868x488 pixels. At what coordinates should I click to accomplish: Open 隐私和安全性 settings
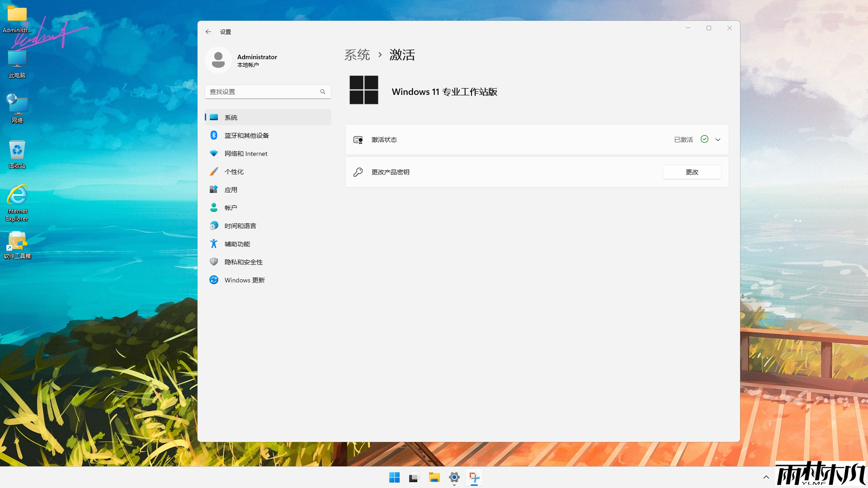pos(244,262)
